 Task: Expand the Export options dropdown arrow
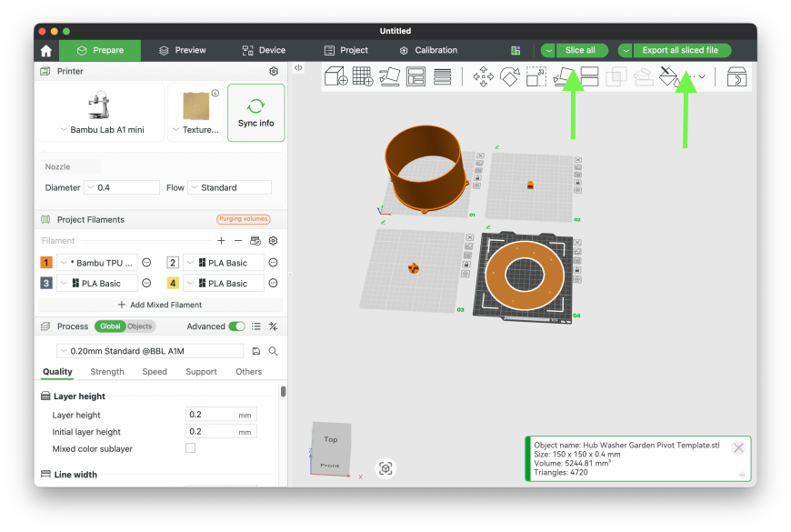pos(626,51)
